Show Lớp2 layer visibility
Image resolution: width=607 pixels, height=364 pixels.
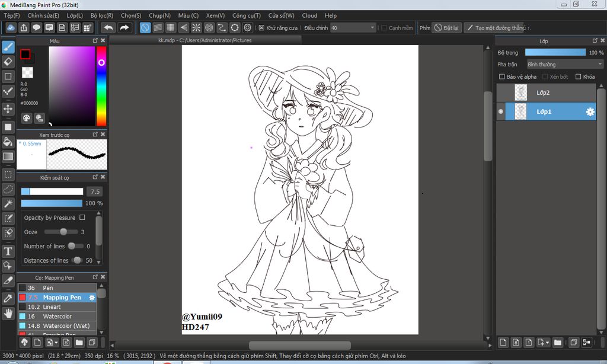tap(501, 92)
